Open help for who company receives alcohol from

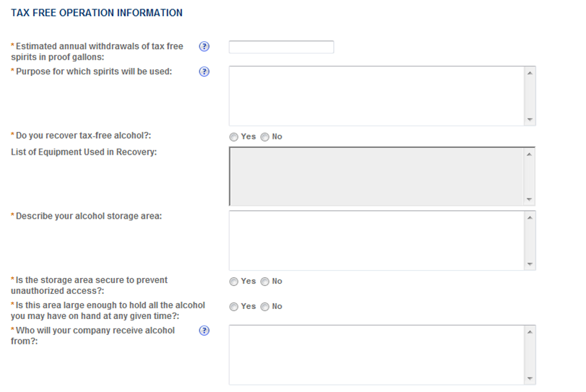(x=204, y=331)
